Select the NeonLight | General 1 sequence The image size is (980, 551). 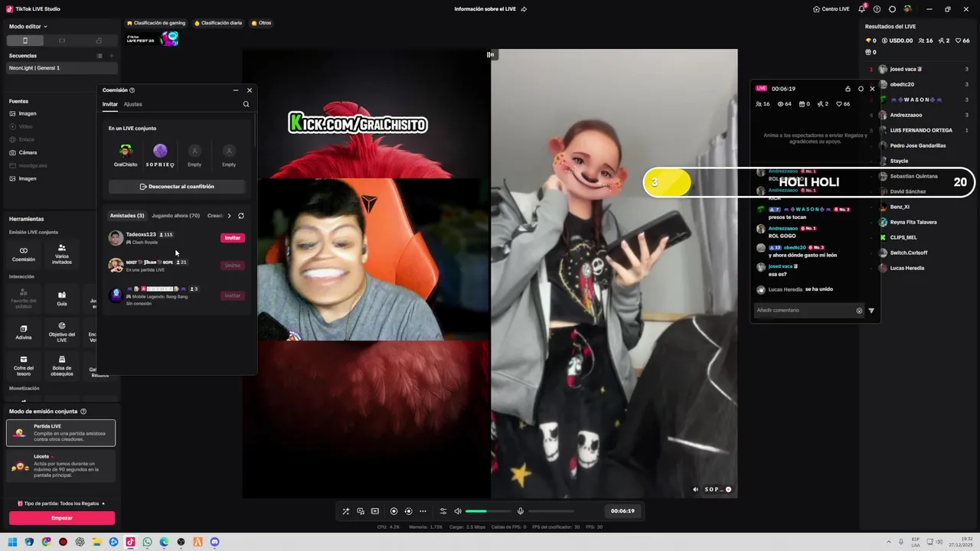(x=61, y=68)
